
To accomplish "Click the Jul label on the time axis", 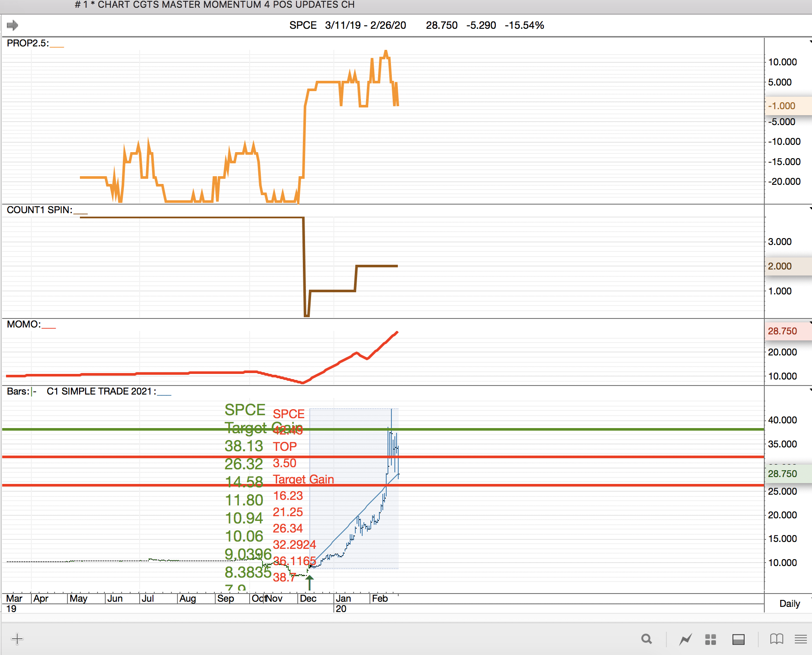I will coord(148,598).
